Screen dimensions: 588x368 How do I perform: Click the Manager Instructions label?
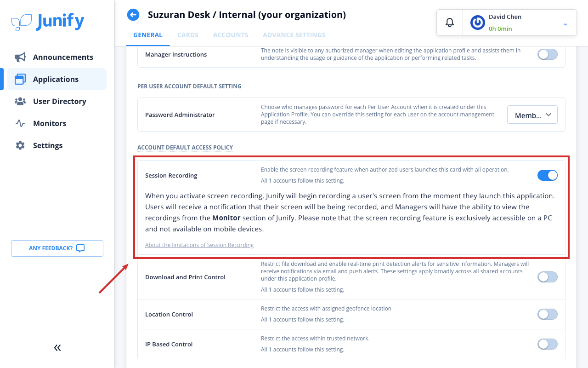[x=176, y=54]
